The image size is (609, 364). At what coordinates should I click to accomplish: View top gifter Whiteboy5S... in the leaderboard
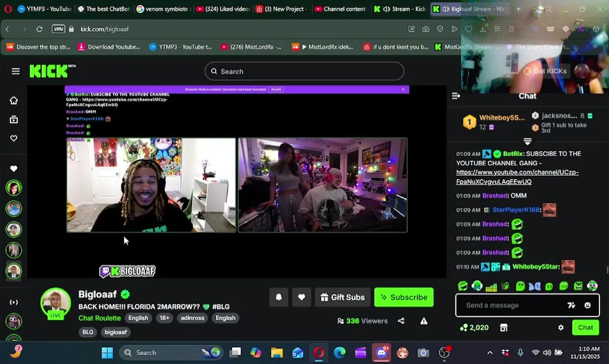502,117
